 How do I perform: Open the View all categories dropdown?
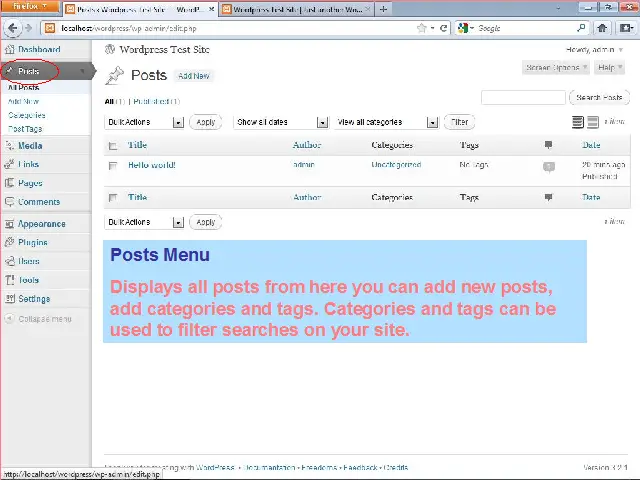click(386, 122)
